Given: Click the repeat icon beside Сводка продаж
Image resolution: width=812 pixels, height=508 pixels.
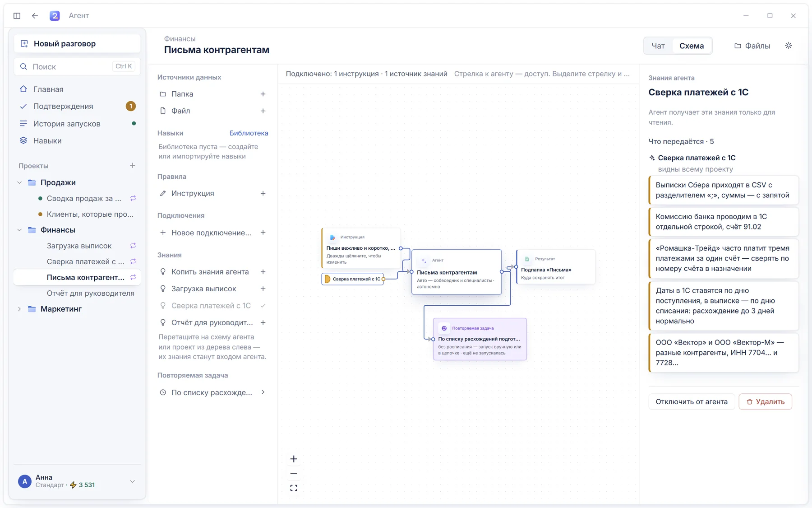Looking at the screenshot, I should (x=133, y=198).
